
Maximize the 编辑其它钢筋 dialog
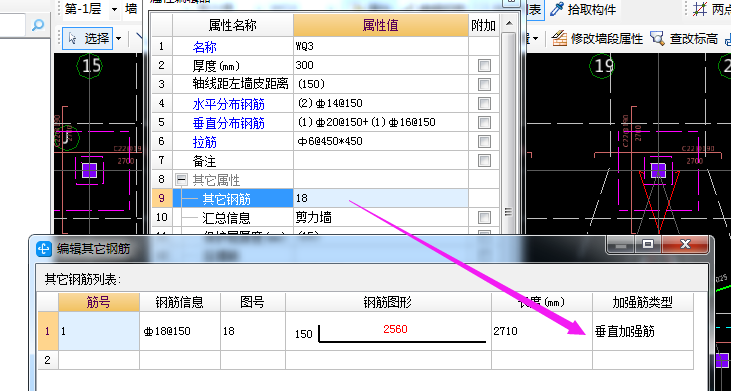(x=648, y=244)
